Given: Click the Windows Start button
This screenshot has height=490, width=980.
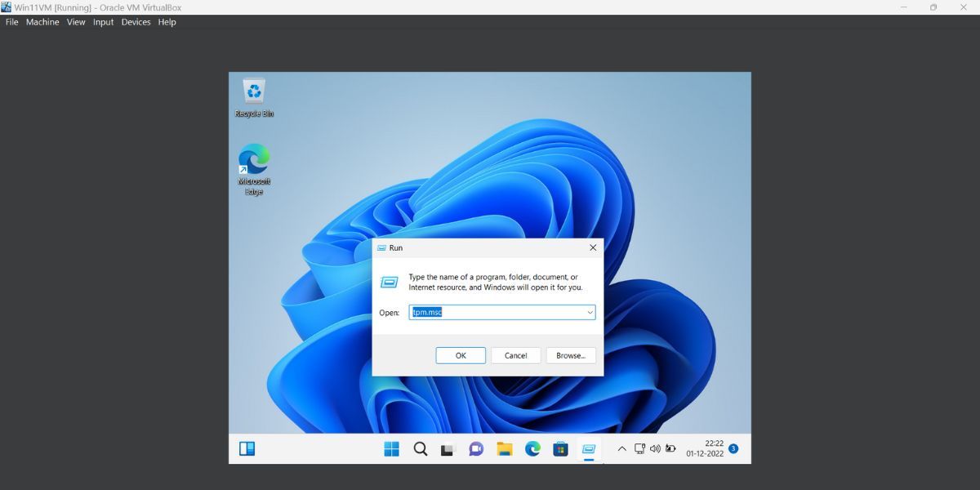Looking at the screenshot, I should pyautogui.click(x=391, y=448).
